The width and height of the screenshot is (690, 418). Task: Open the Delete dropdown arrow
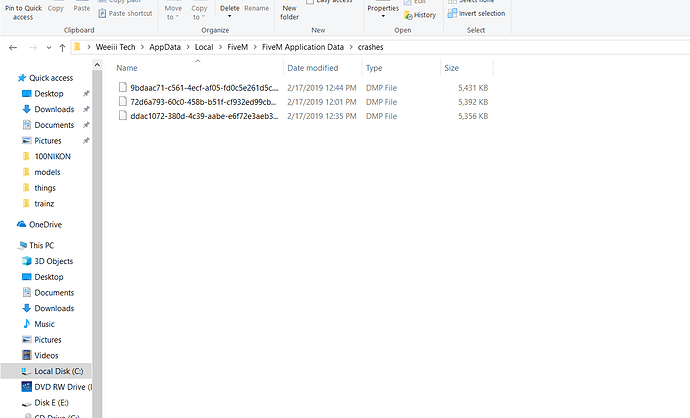click(229, 16)
